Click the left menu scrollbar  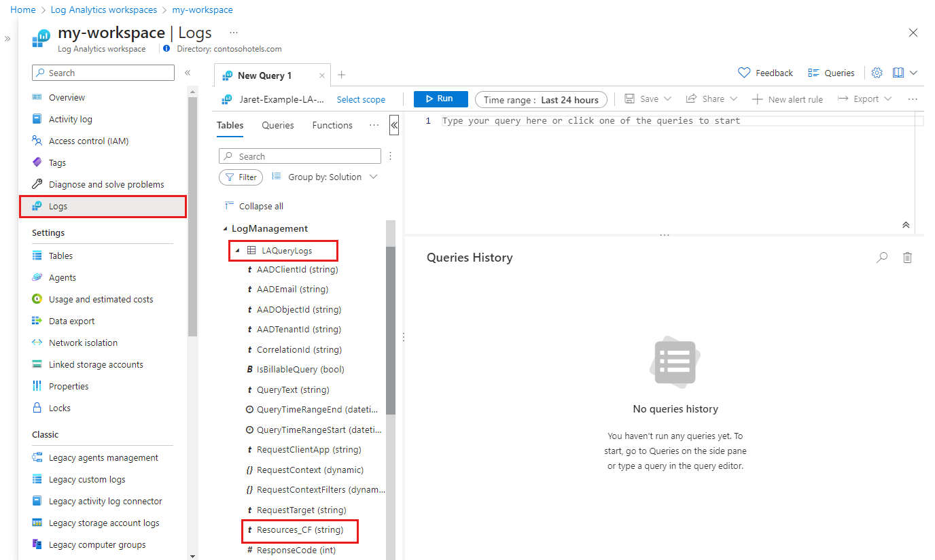192,215
